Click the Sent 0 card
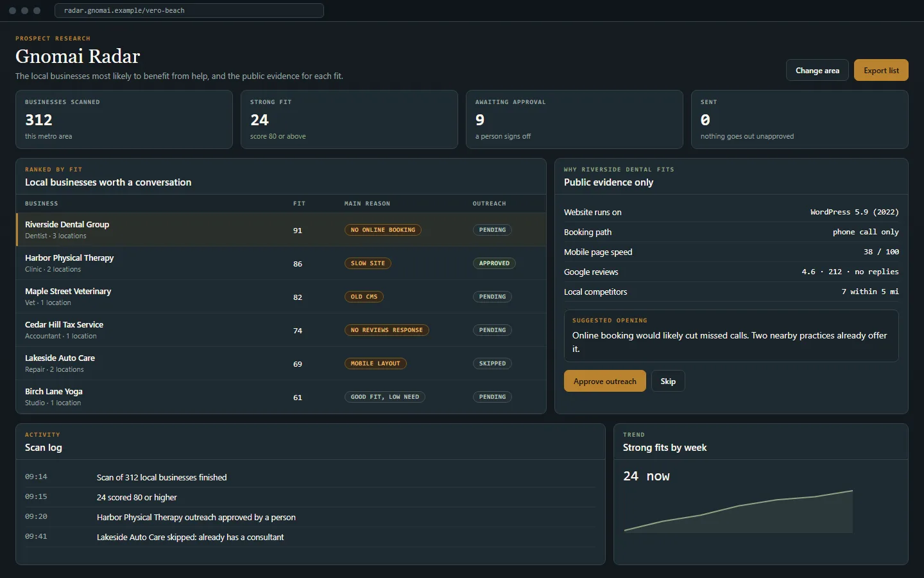 pyautogui.click(x=800, y=119)
